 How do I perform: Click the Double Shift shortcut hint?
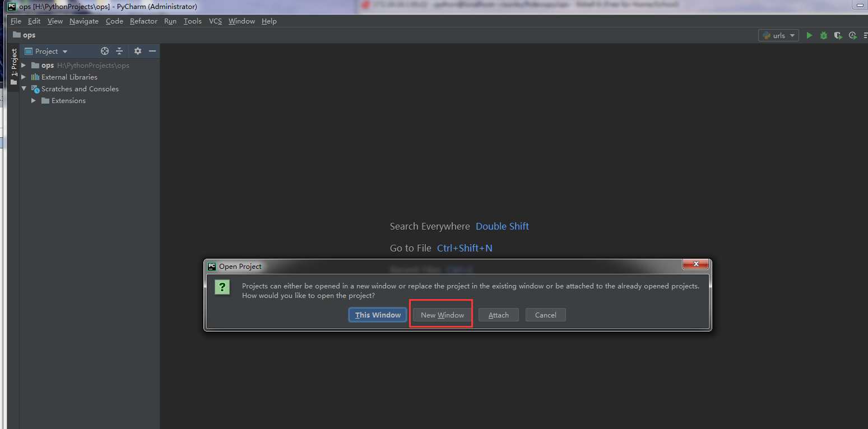(502, 226)
